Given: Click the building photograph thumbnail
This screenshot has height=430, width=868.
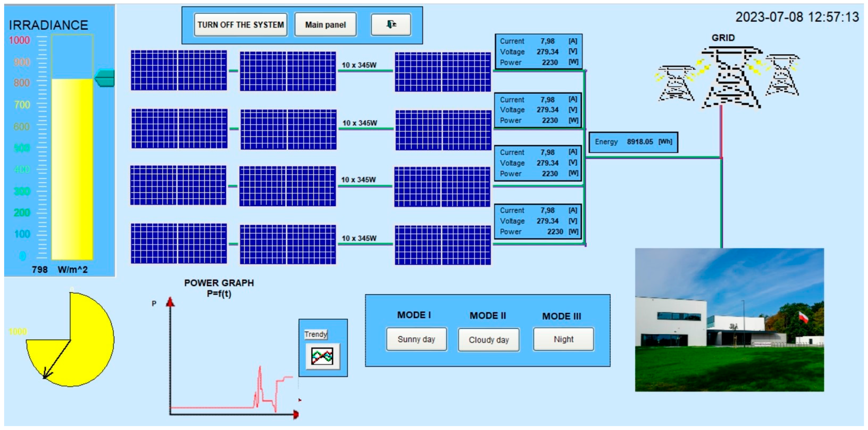Looking at the screenshot, I should coord(729,320).
